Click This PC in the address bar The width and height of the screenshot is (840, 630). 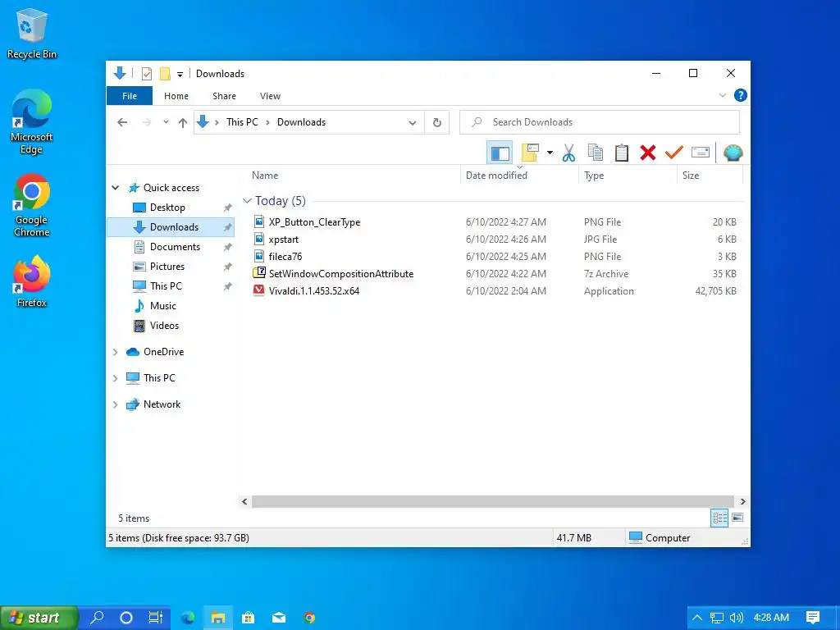(x=242, y=122)
